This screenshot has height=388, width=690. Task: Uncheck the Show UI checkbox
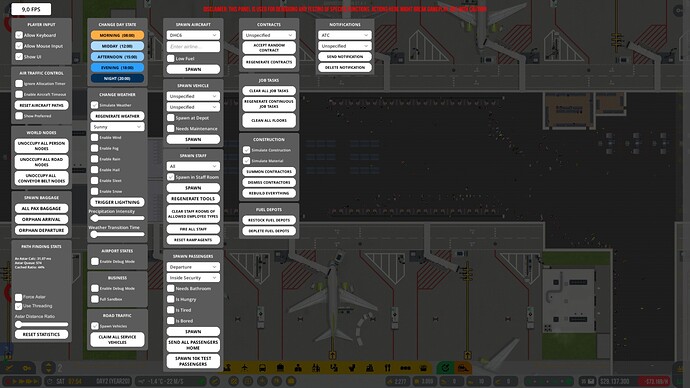(x=19, y=57)
